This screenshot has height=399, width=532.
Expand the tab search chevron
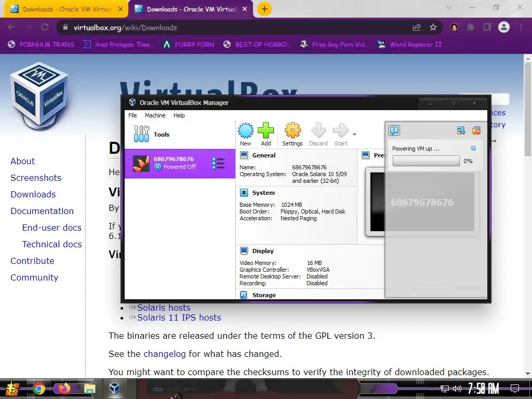pyautogui.click(x=448, y=7)
